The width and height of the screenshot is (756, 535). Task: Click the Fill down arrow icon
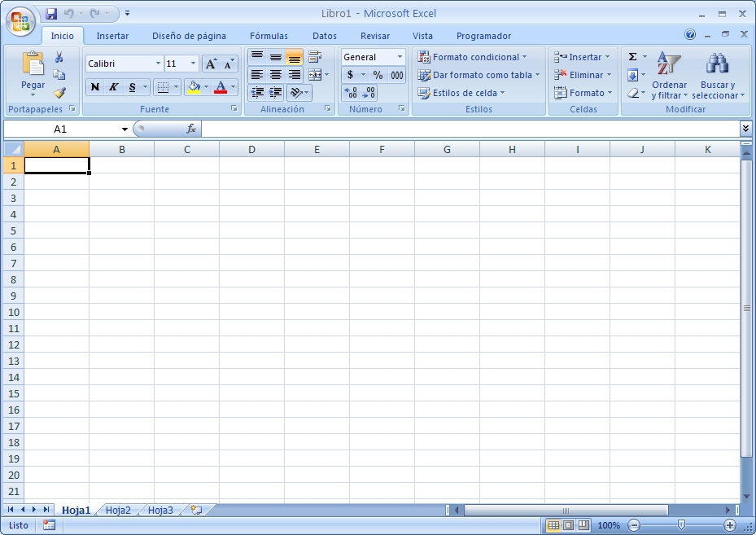pos(632,75)
